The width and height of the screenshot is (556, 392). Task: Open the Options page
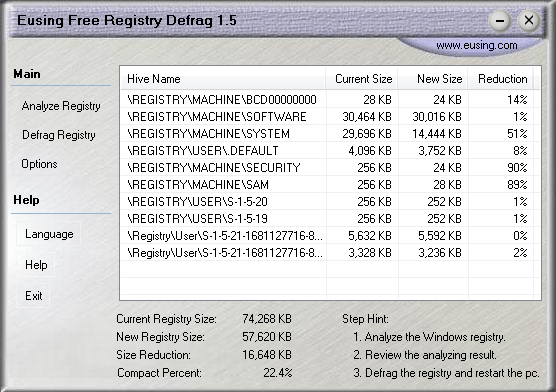pos(39,164)
